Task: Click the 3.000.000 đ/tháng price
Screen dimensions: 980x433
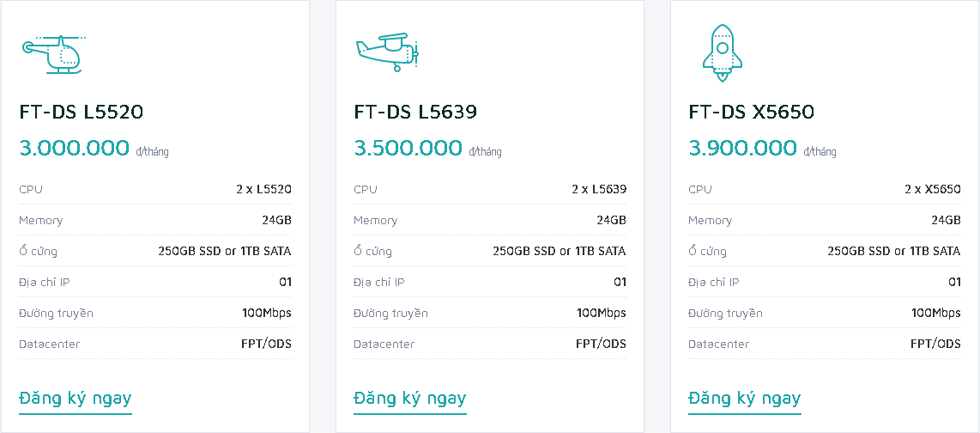Action: tap(75, 148)
